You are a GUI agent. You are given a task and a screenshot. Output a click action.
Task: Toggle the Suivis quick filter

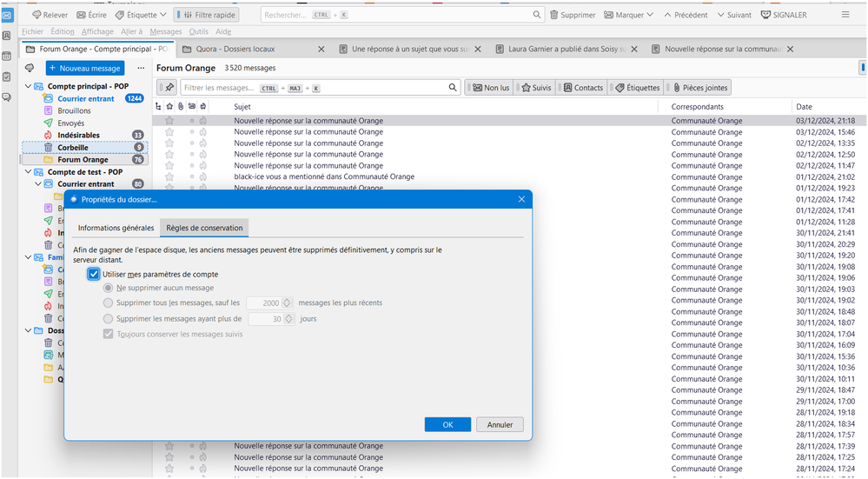[x=535, y=88]
